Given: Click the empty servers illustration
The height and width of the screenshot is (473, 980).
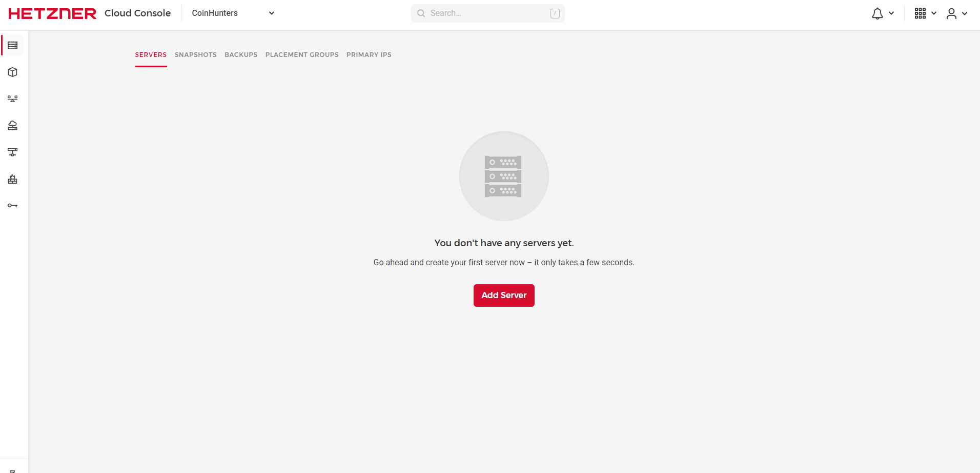Looking at the screenshot, I should 504,176.
